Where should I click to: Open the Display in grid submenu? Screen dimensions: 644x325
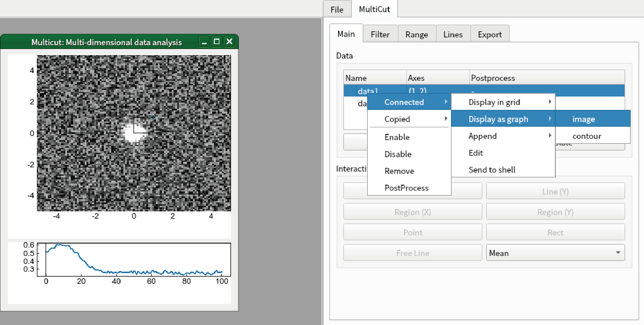(x=503, y=102)
